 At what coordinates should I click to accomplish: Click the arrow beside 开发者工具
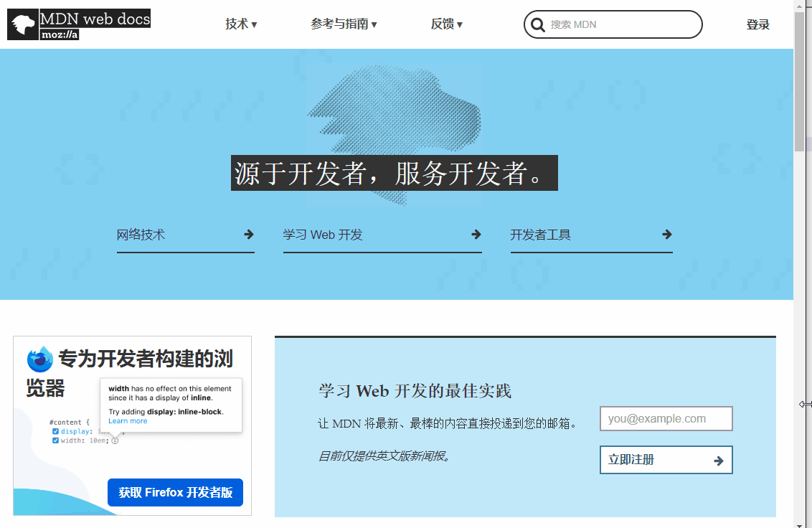(667, 235)
